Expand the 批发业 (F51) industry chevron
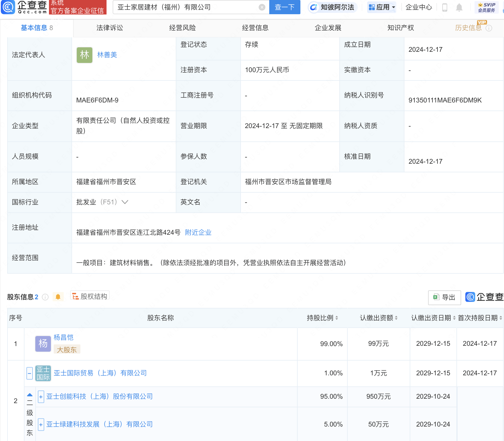Image resolution: width=504 pixels, height=441 pixels. click(x=125, y=202)
